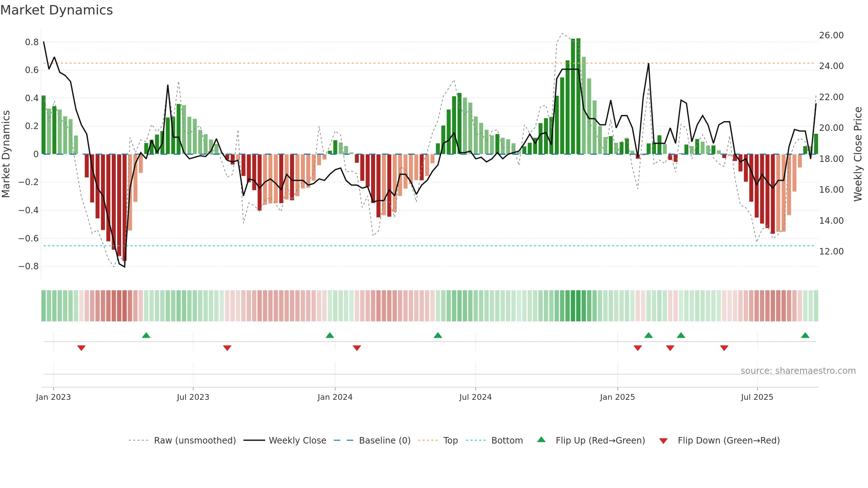The image size is (868, 488).
Task: Click the −0.8 left axis label
Action: click(x=29, y=266)
